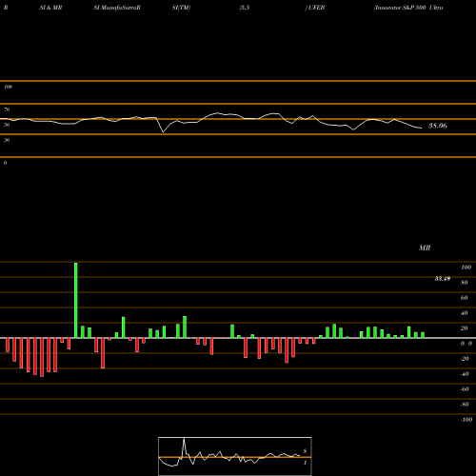Click the UFEB ticker symbol text
The image size is (476, 476).
click(316, 8)
